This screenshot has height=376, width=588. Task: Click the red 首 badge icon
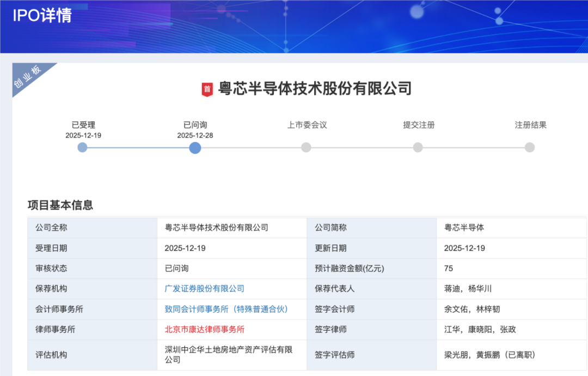click(207, 89)
